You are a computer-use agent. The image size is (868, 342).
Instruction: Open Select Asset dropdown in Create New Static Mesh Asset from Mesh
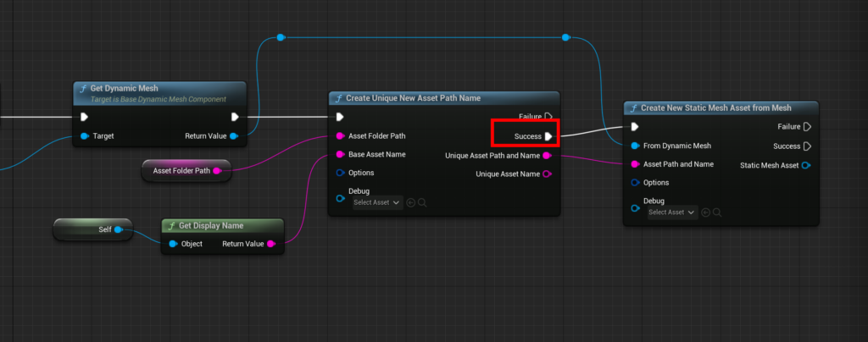(x=672, y=212)
